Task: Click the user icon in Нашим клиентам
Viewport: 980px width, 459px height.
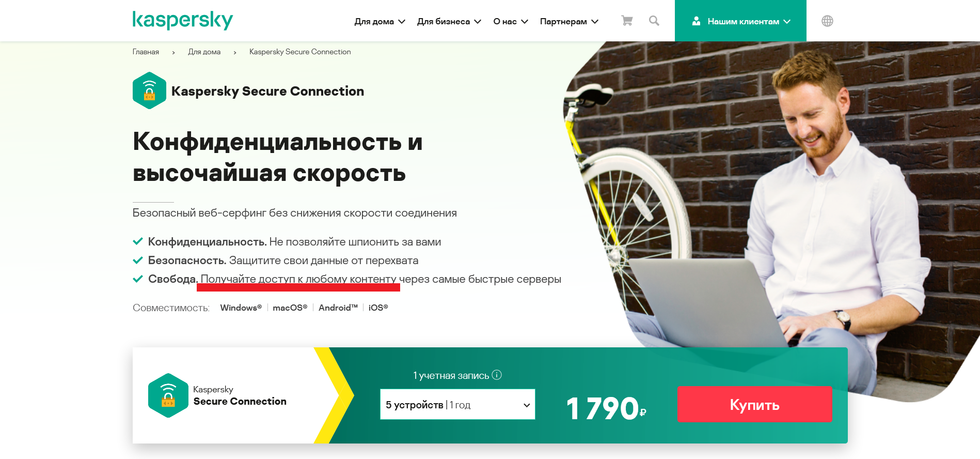Action: coord(696,21)
